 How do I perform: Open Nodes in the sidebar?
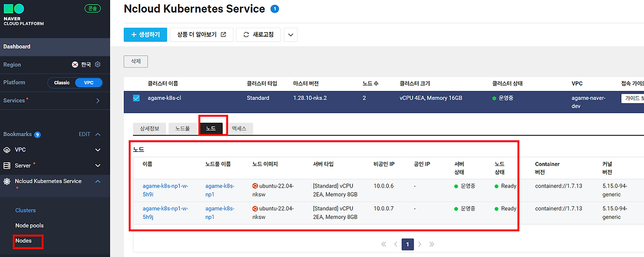tap(24, 240)
